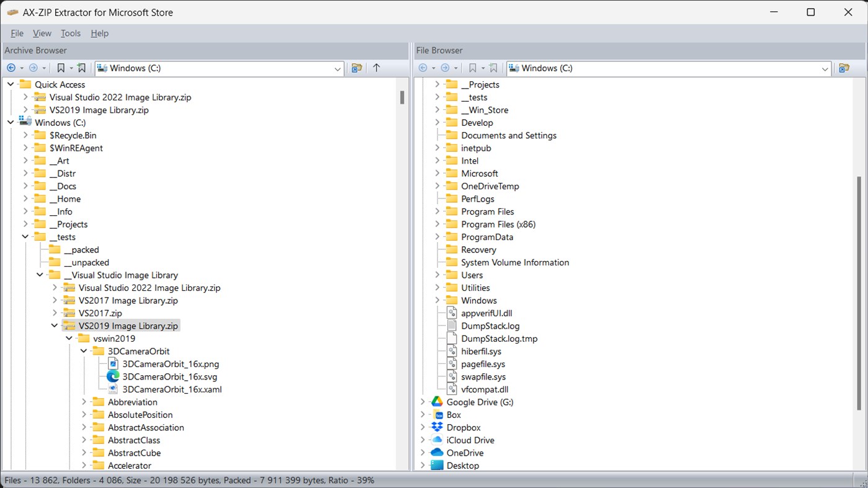
Task: Open the View menu
Action: 42,33
